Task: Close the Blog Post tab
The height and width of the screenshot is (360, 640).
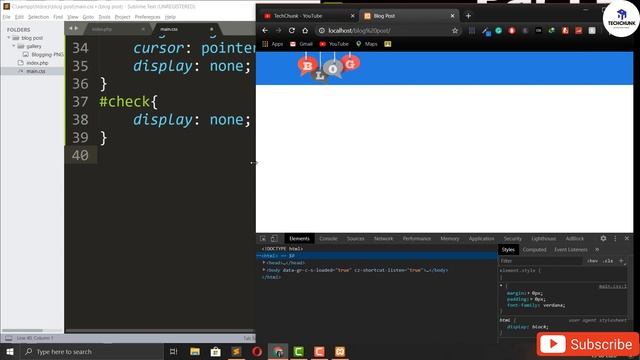Action: click(x=452, y=16)
